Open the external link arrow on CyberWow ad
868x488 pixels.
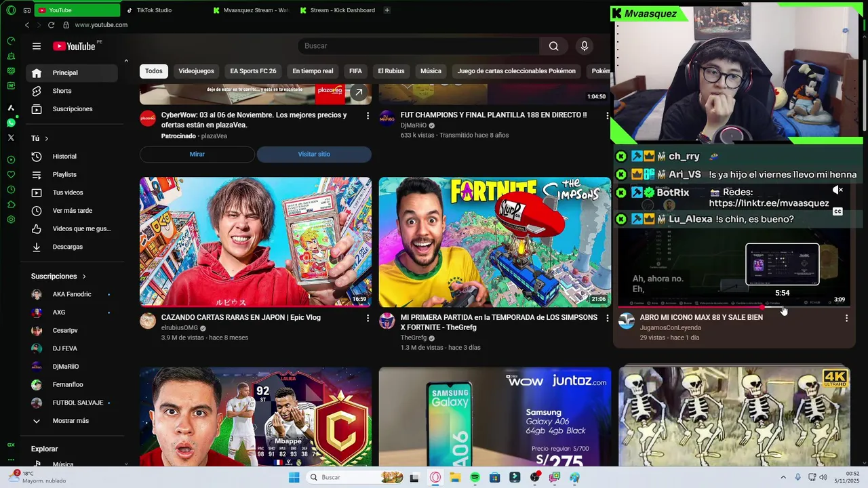tap(359, 92)
